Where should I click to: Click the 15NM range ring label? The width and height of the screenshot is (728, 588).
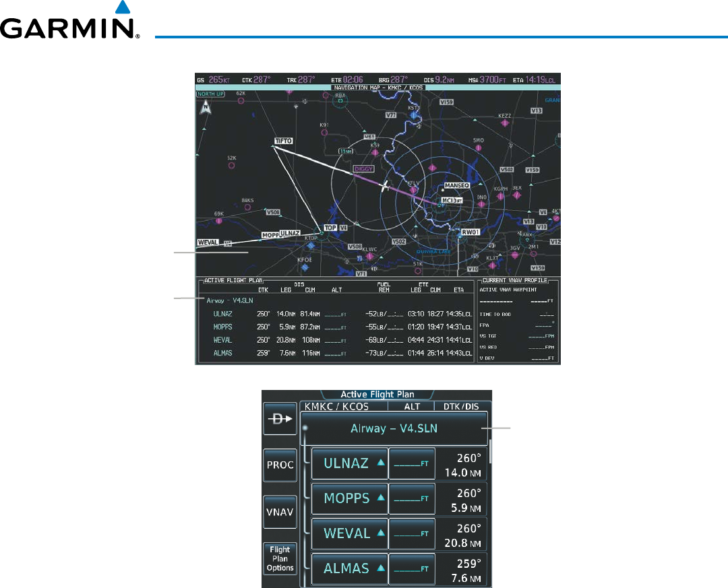click(346, 152)
